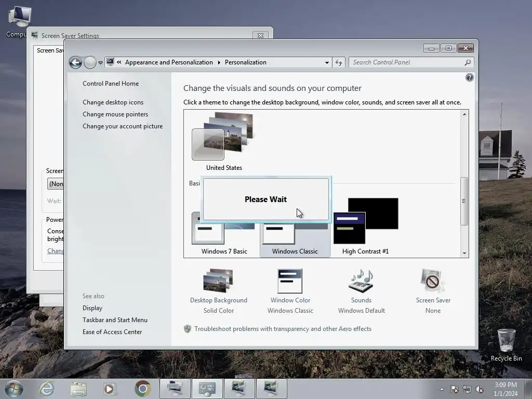Click the muted volume tray icon
532x399 pixels.
480,389
